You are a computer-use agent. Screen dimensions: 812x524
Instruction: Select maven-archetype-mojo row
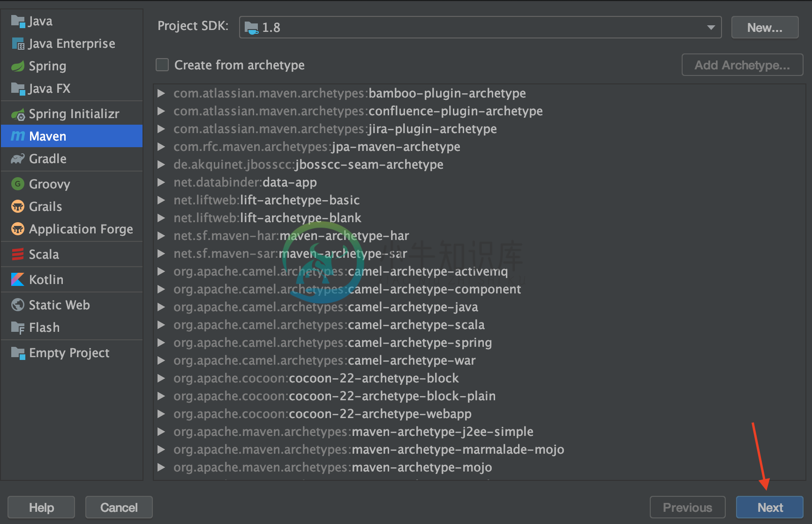tap(479, 467)
